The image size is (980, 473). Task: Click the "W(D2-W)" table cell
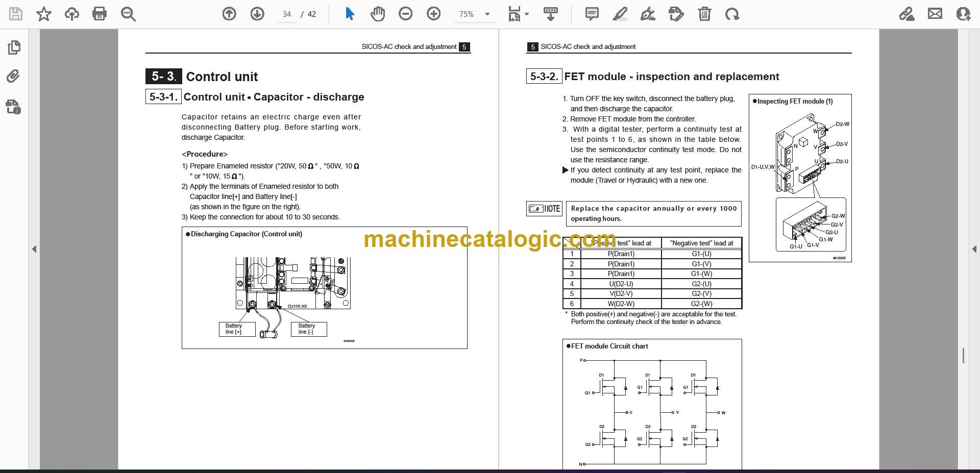point(621,304)
